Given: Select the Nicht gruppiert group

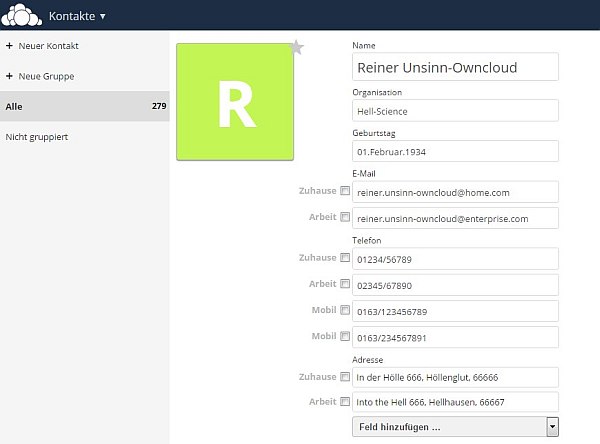Looking at the screenshot, I should coord(37,137).
